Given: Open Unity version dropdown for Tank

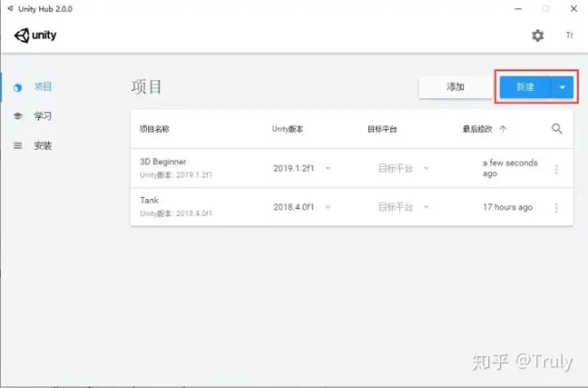Looking at the screenshot, I should point(328,207).
